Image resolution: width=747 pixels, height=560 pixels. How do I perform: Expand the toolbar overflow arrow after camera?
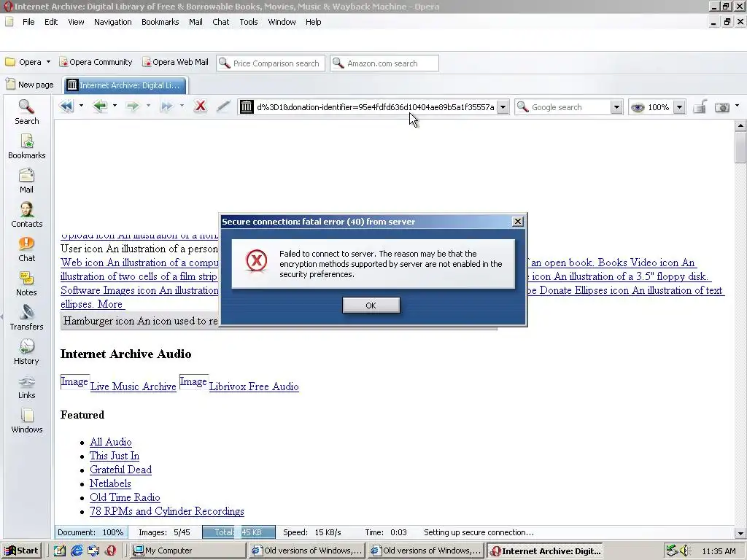(x=737, y=106)
